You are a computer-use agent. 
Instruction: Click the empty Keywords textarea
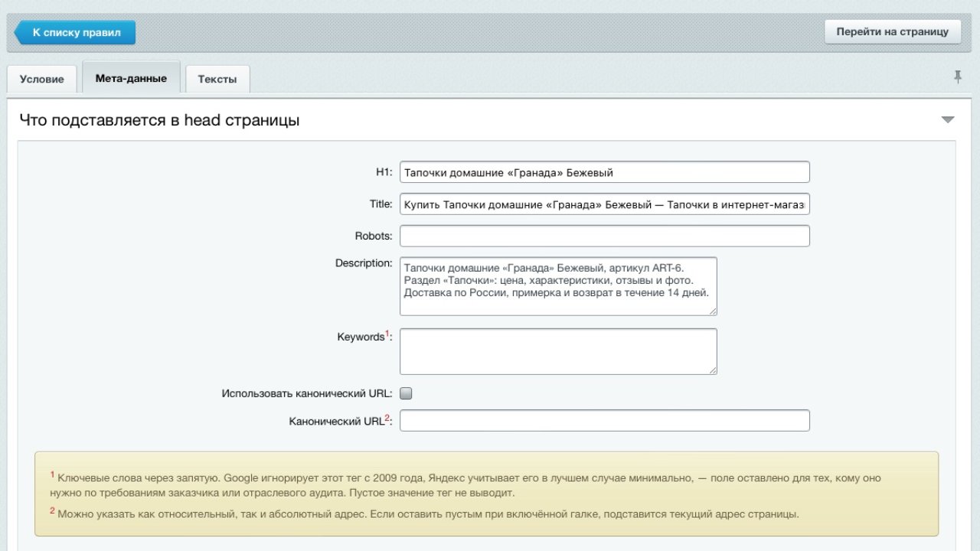tap(558, 351)
